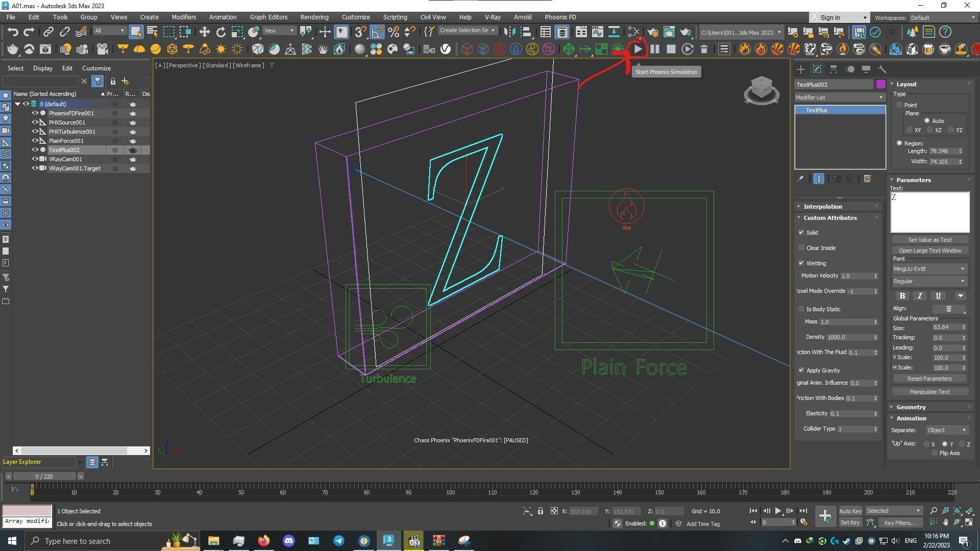Toggle the Solid checkbox
Image resolution: width=980 pixels, height=551 pixels.
coord(801,233)
